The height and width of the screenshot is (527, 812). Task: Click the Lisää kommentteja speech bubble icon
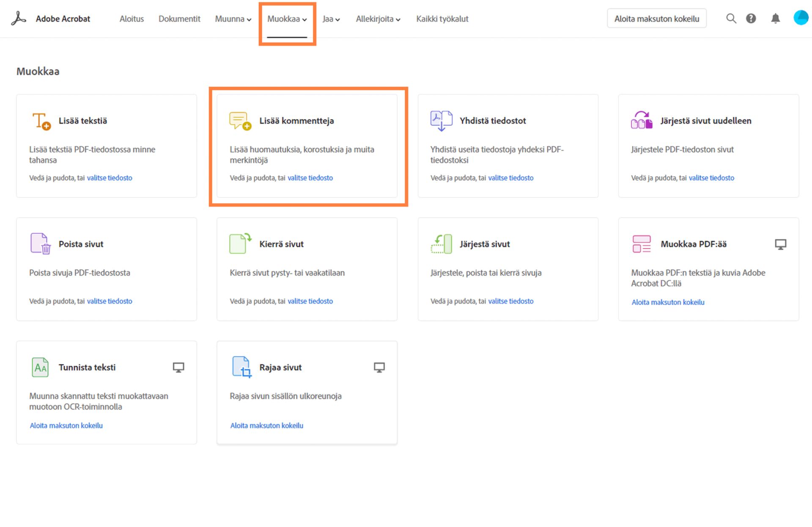pos(240,121)
